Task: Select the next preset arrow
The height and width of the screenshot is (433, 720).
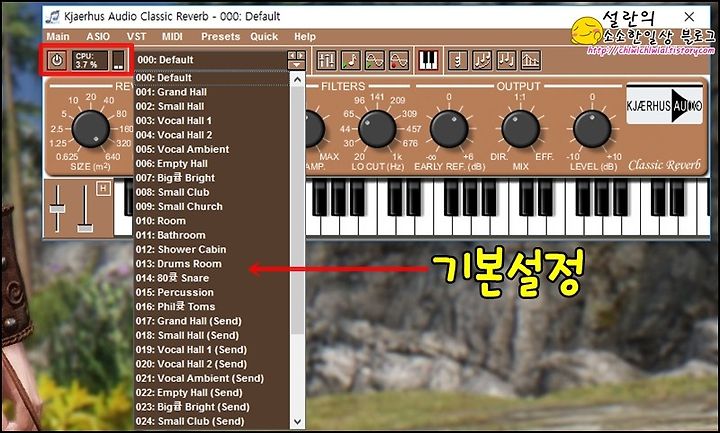Action: point(300,55)
